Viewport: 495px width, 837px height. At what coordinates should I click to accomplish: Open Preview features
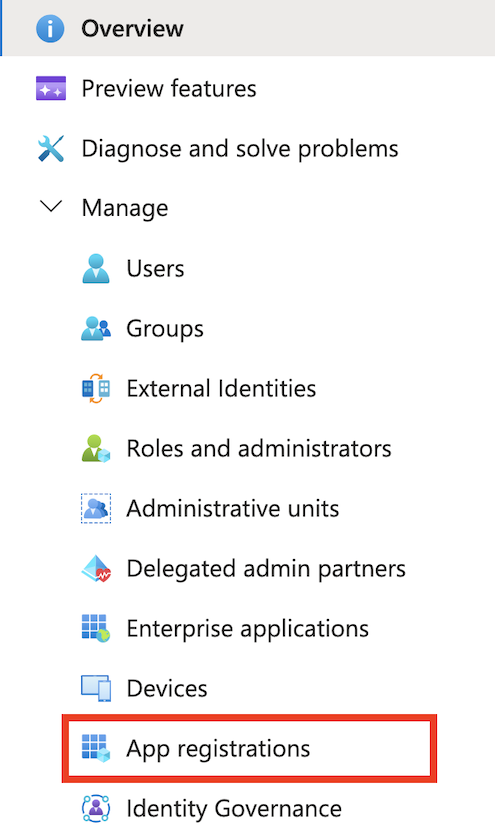pos(169,89)
